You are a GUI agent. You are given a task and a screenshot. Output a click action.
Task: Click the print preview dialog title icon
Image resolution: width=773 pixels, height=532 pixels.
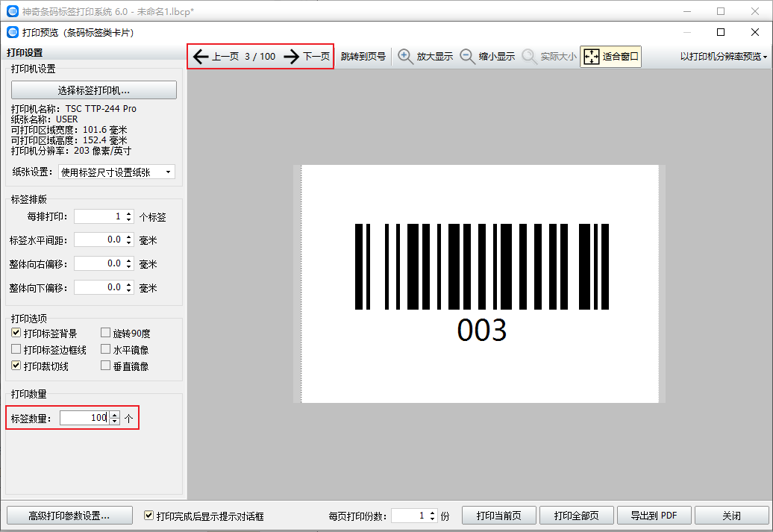click(x=13, y=33)
